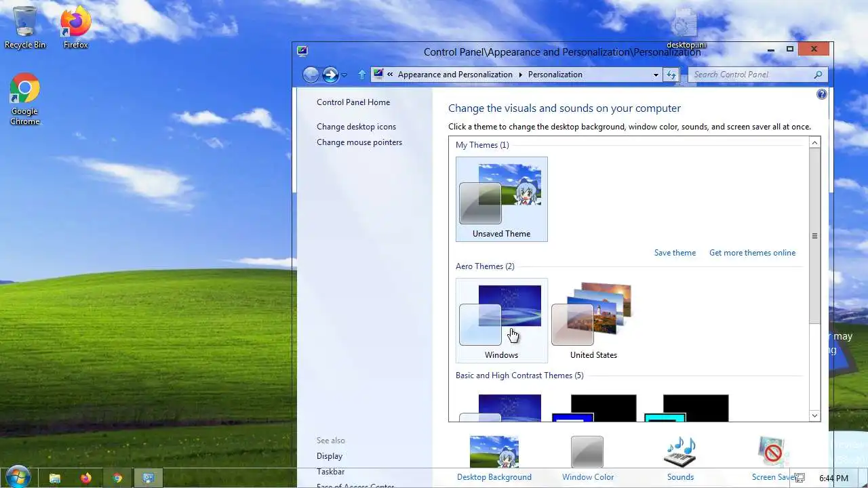Go up one level with Up arrow
868x488 pixels.
point(362,75)
